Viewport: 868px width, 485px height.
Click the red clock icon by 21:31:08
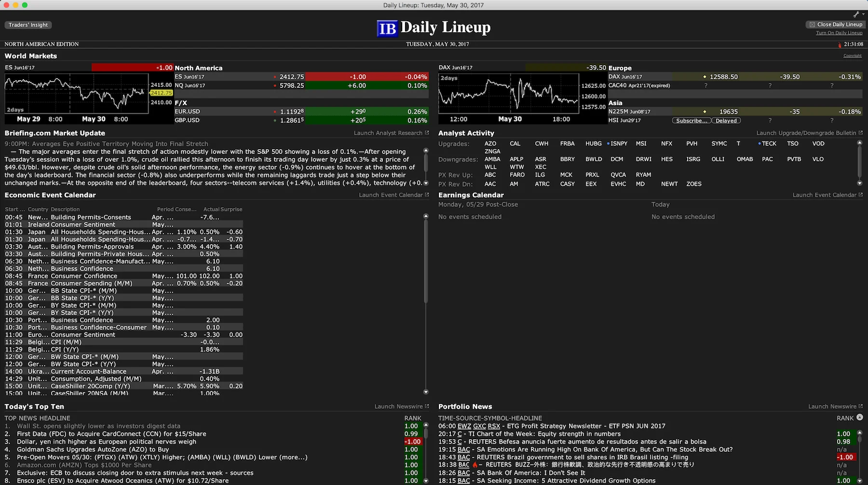click(840, 44)
